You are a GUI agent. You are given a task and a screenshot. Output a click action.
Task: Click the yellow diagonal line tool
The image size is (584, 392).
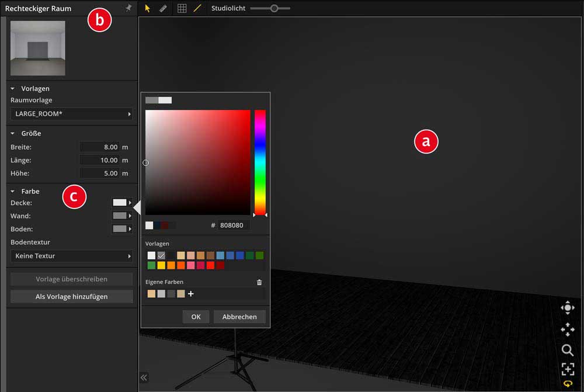point(197,9)
